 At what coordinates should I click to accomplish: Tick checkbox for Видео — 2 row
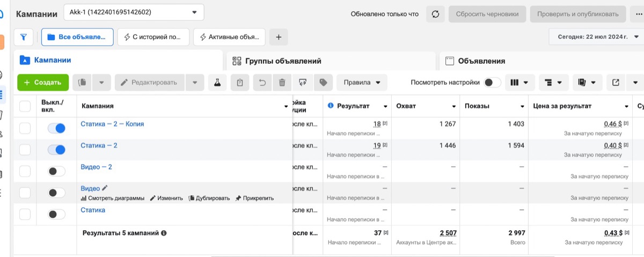[25, 171]
